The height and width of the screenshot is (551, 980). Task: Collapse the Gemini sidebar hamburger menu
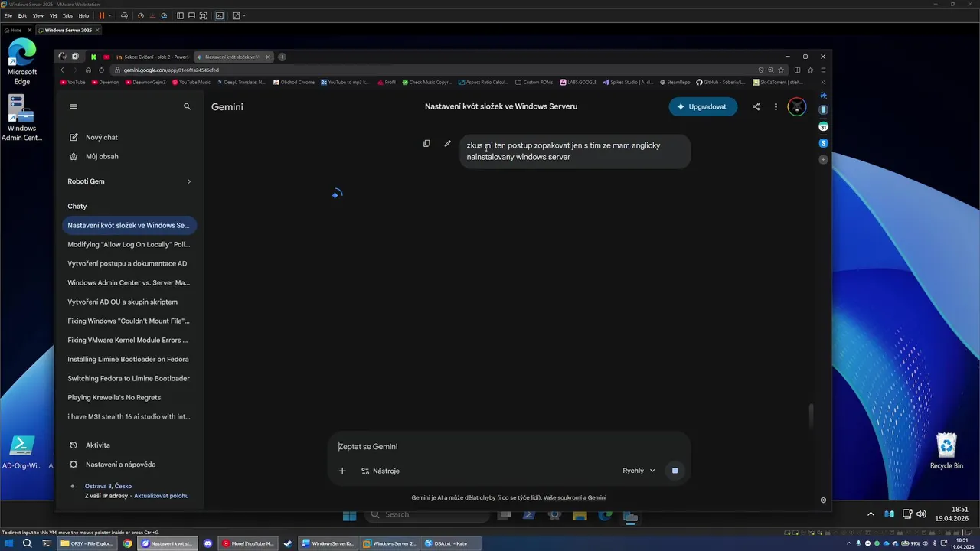(x=73, y=106)
